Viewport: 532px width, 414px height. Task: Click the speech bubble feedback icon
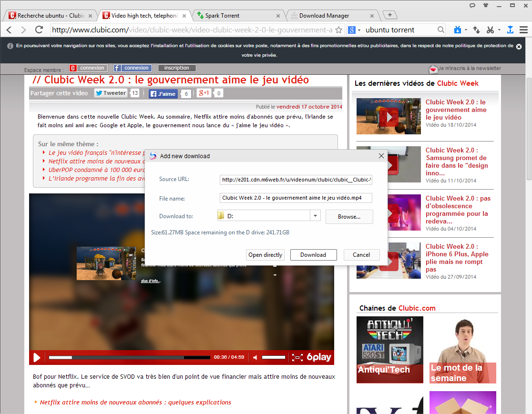pos(472,5)
